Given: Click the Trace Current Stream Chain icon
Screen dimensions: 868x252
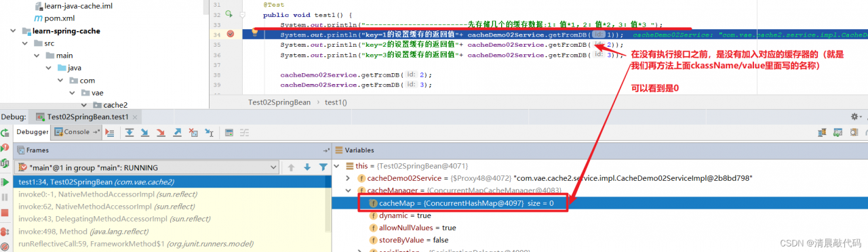Looking at the screenshot, I should coord(245,132).
